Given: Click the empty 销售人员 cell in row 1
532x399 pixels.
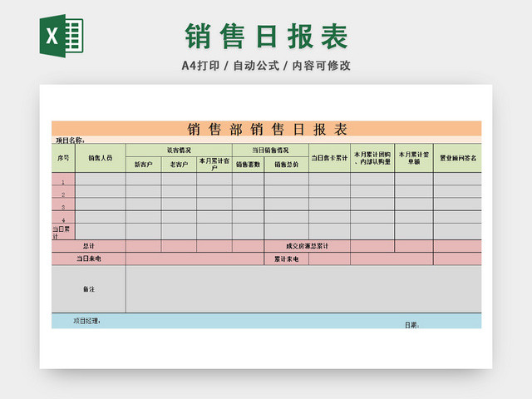Looking at the screenshot, I should (101, 180).
